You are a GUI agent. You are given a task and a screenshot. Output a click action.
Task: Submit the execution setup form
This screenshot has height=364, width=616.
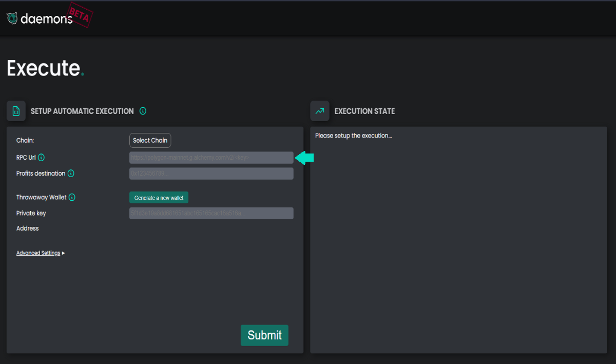(x=264, y=335)
